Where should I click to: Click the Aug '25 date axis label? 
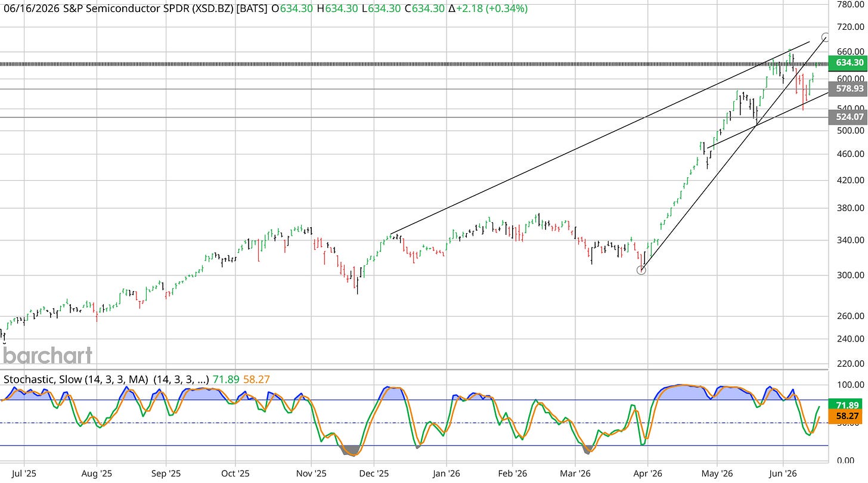coord(96,472)
